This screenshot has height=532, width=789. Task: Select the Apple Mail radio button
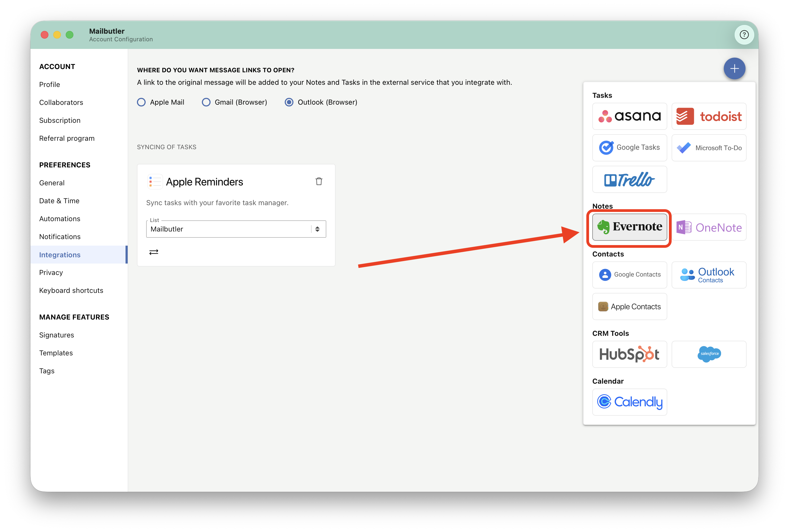141,102
